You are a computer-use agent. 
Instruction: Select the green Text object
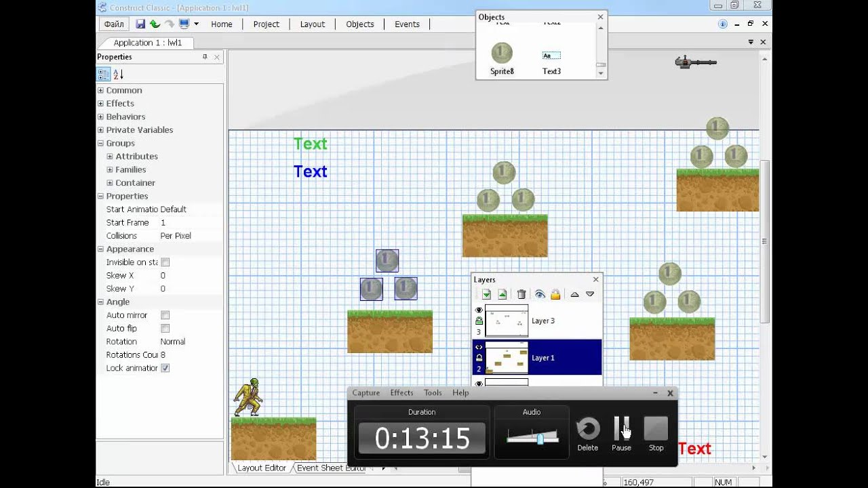click(x=311, y=144)
